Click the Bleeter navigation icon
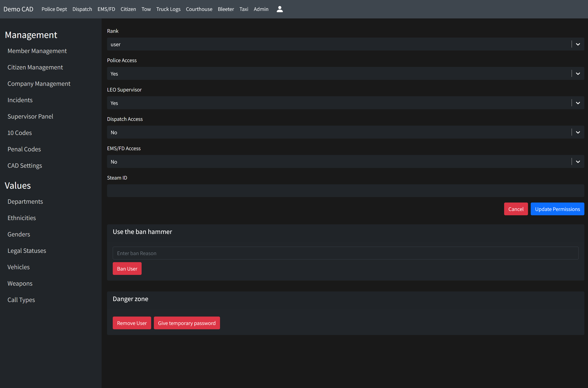The width and height of the screenshot is (588, 388). click(225, 9)
